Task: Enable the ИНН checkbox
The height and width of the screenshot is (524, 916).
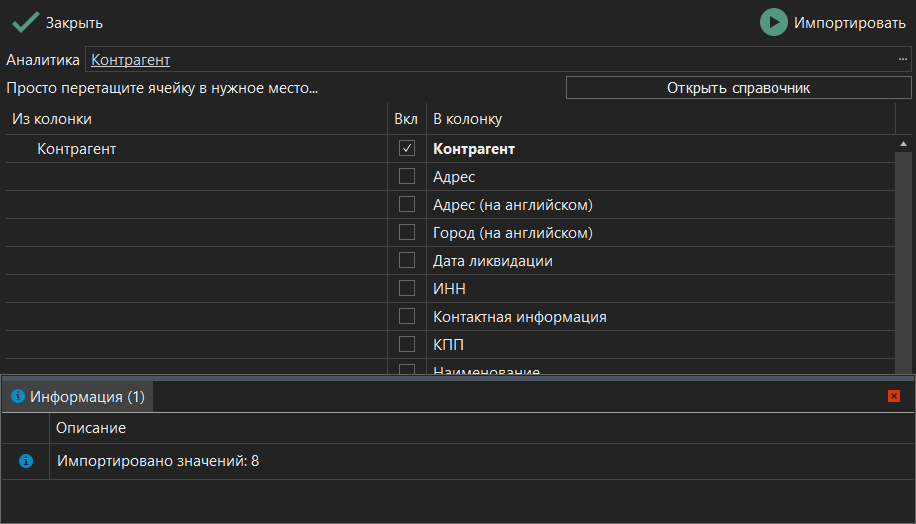Action: click(x=407, y=289)
